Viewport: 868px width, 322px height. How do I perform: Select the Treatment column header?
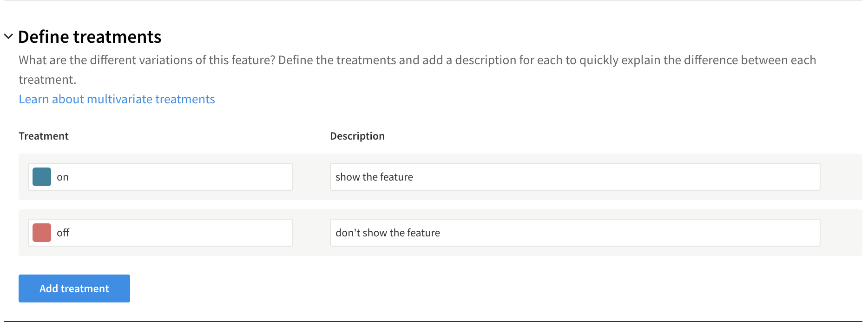point(44,136)
